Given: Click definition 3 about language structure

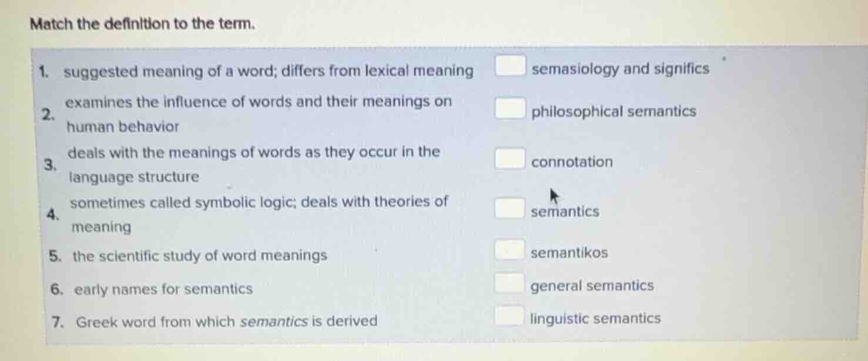Looking at the screenshot, I should click(x=253, y=153).
